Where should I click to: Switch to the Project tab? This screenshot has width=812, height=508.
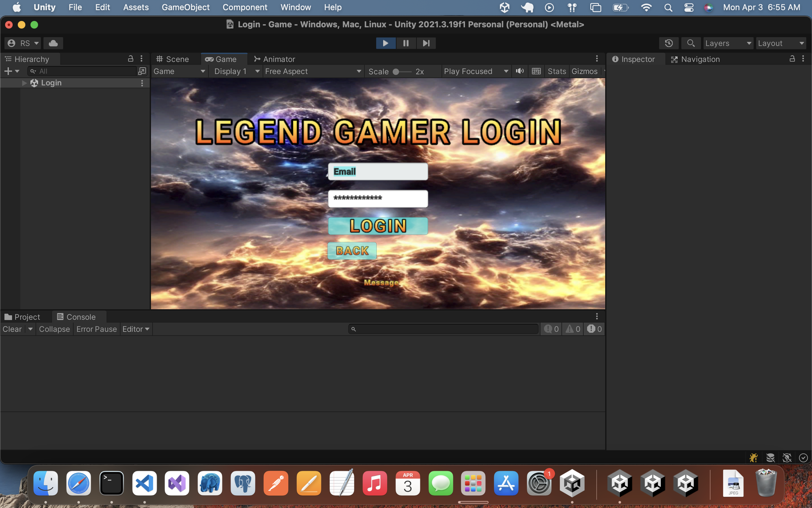22,317
